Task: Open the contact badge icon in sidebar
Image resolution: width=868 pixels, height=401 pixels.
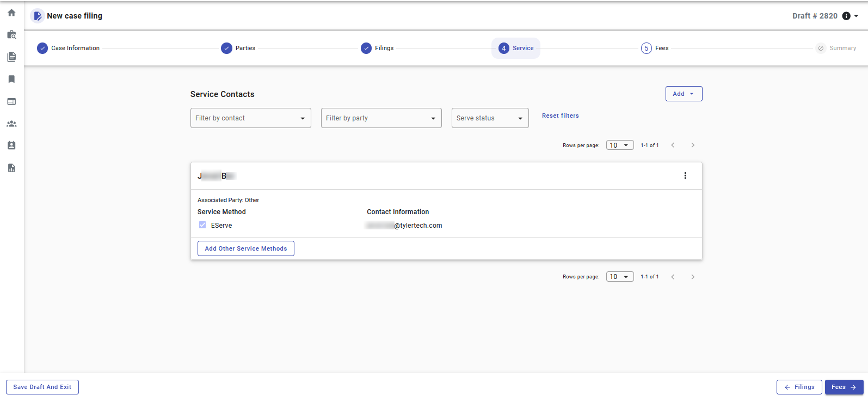Action: tap(11, 145)
